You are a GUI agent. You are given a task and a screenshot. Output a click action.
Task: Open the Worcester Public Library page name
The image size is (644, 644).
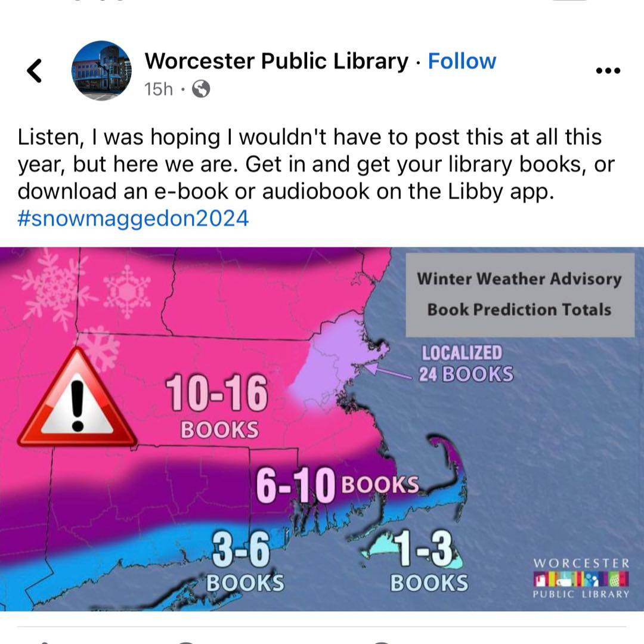pos(276,61)
